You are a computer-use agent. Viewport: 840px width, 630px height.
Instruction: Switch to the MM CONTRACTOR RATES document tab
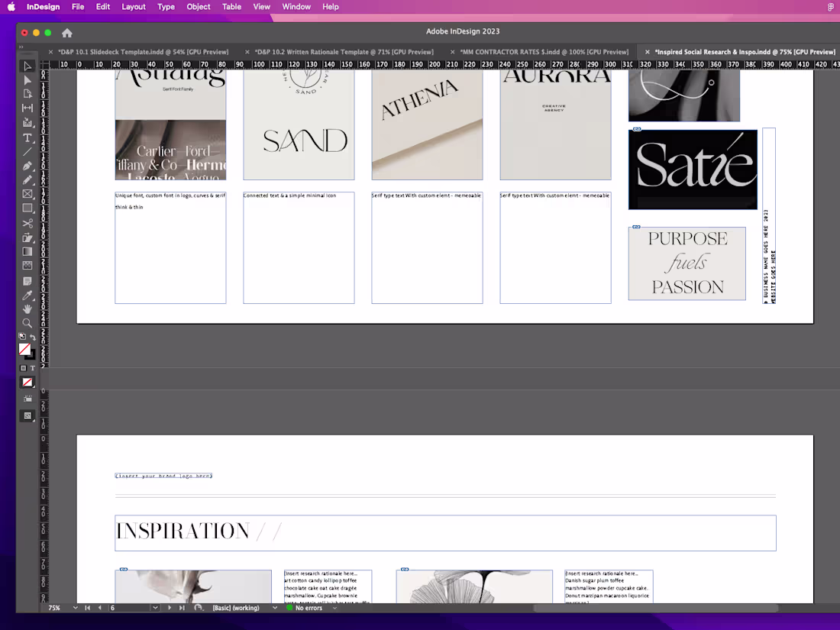click(542, 51)
